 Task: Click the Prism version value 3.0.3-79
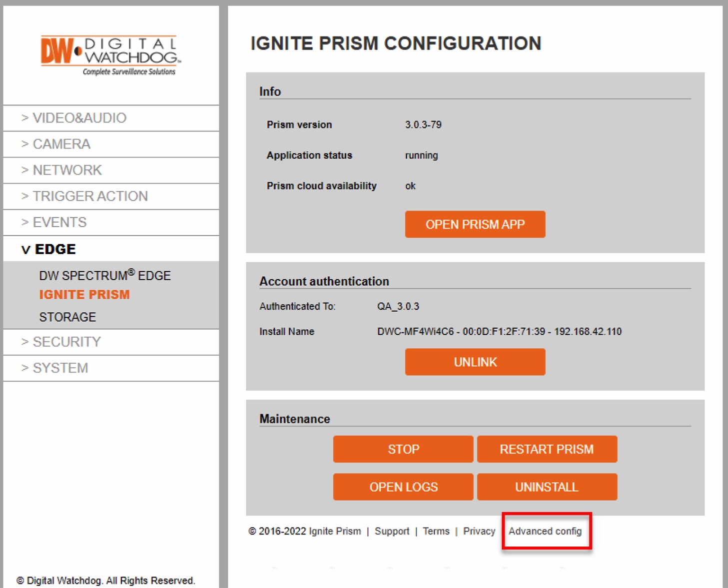[423, 124]
